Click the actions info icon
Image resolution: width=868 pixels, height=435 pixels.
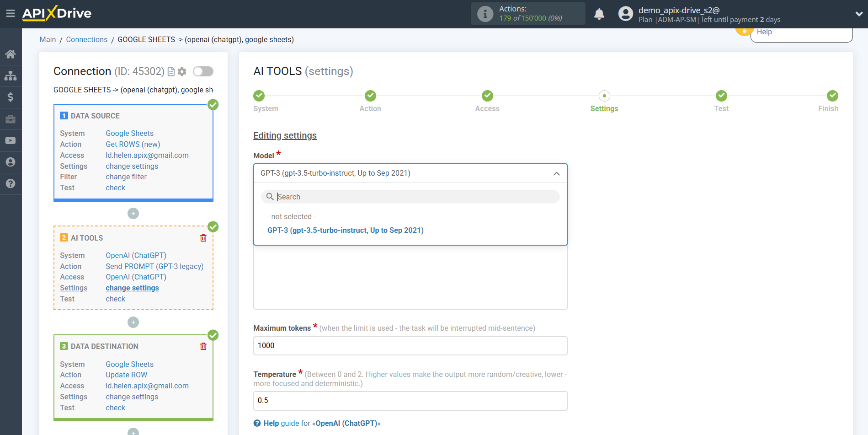485,14
